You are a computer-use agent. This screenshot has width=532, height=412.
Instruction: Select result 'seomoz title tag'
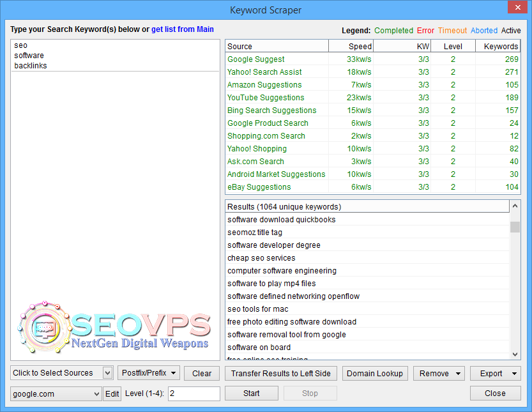367,233
